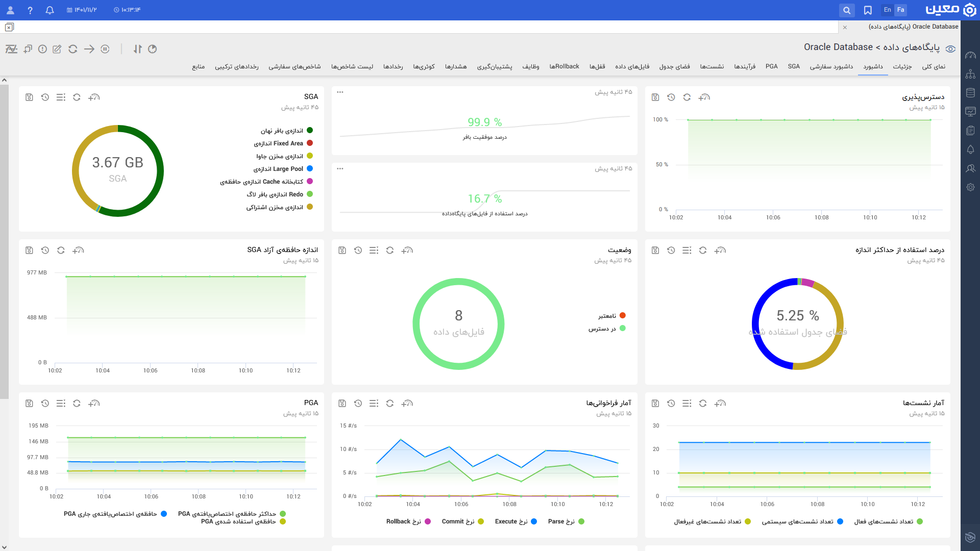This screenshot has width=980, height=551.
Task: Open the settings gear icon in the sidebar
Action: 970,187
